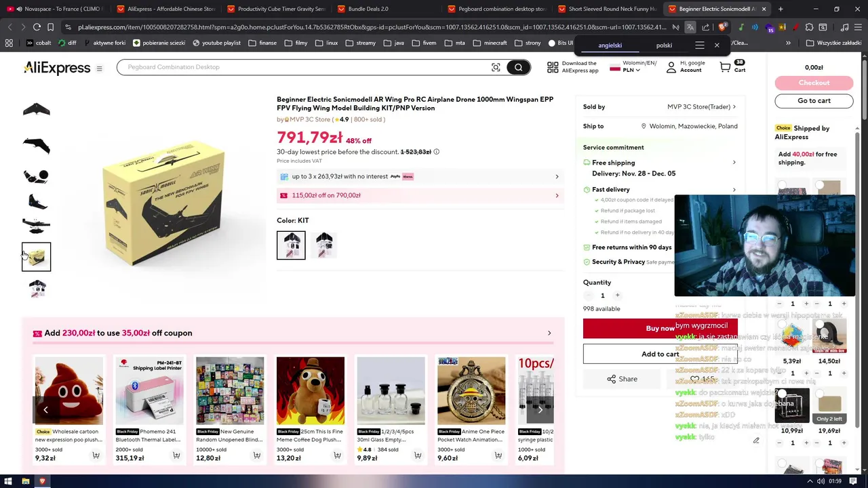Add poo plush toy to cart

pyautogui.click(x=96, y=455)
